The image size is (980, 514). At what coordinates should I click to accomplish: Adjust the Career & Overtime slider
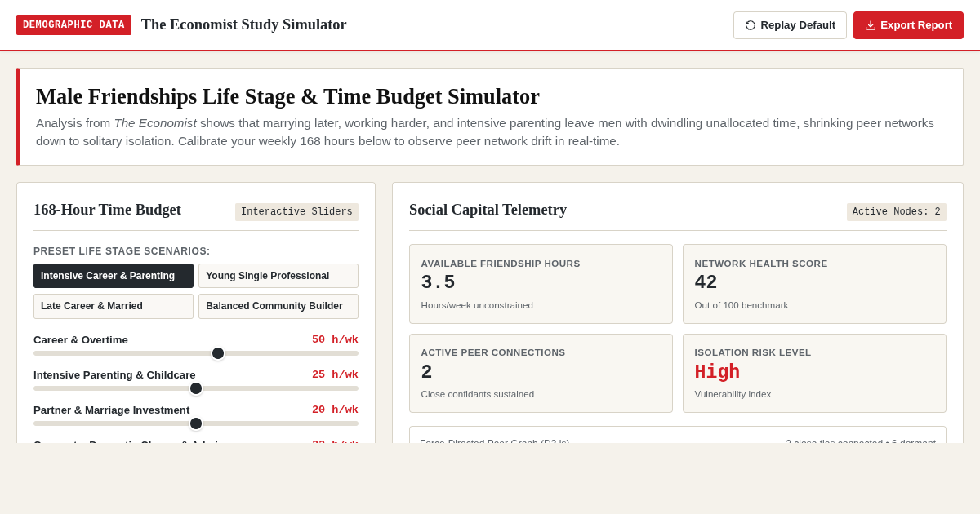[196, 353]
